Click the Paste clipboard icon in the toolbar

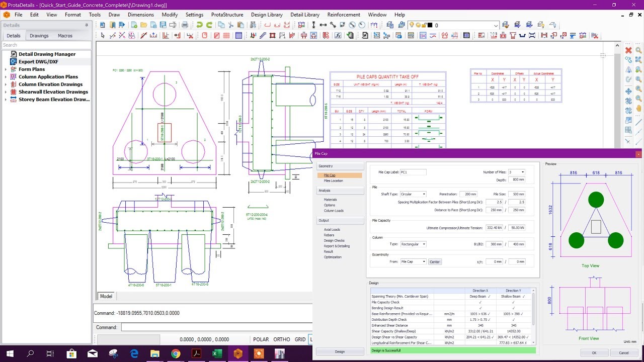[240, 25]
